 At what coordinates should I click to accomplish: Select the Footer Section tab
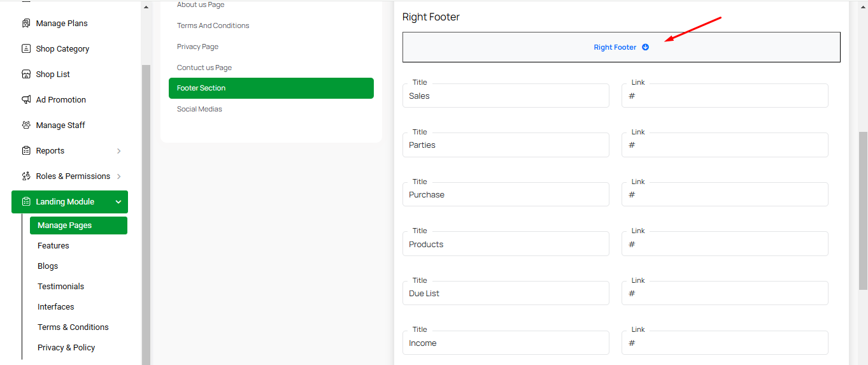[271, 88]
